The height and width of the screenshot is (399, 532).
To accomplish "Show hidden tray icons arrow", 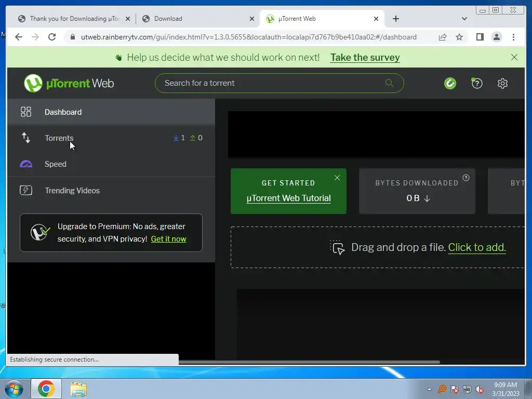I will point(429,389).
